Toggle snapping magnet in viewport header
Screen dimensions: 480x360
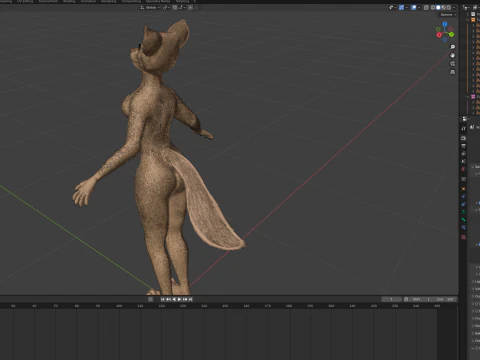point(175,7)
